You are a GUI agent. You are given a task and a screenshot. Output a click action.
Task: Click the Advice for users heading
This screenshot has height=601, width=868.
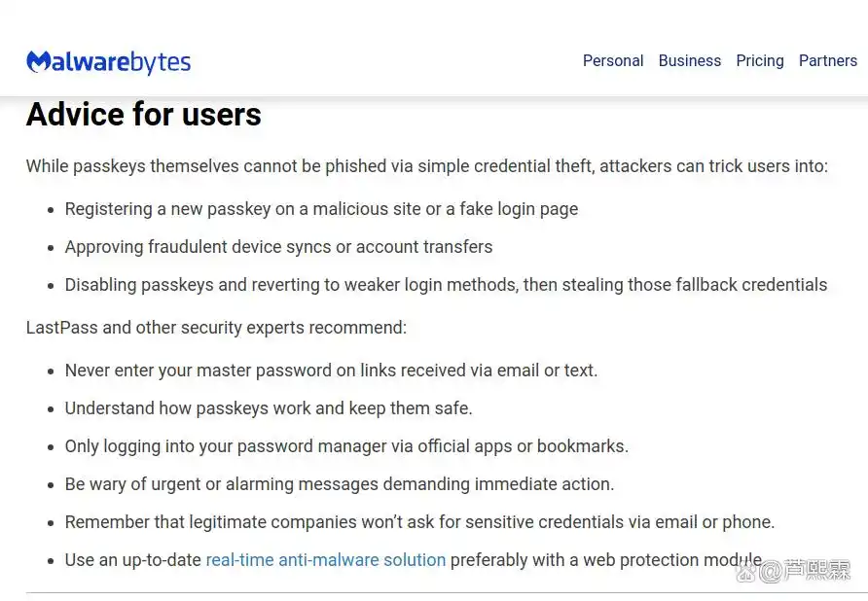(x=144, y=115)
